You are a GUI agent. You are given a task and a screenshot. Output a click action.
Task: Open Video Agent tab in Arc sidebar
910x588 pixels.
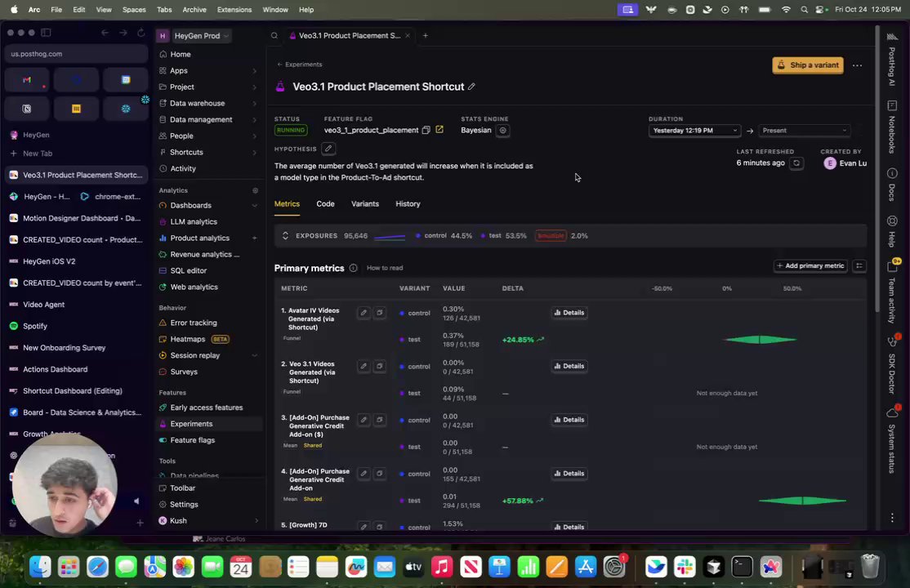pyautogui.click(x=76, y=305)
